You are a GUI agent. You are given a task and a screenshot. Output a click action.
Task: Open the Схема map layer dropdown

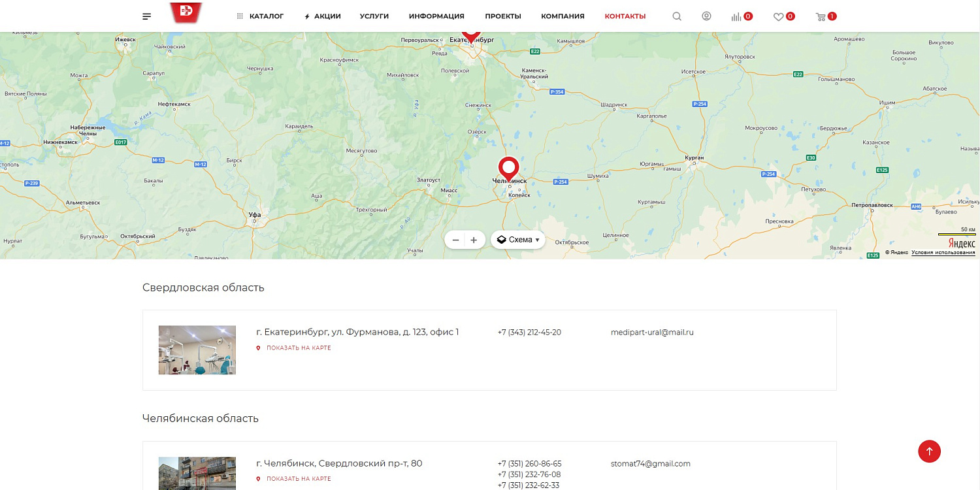coord(517,240)
